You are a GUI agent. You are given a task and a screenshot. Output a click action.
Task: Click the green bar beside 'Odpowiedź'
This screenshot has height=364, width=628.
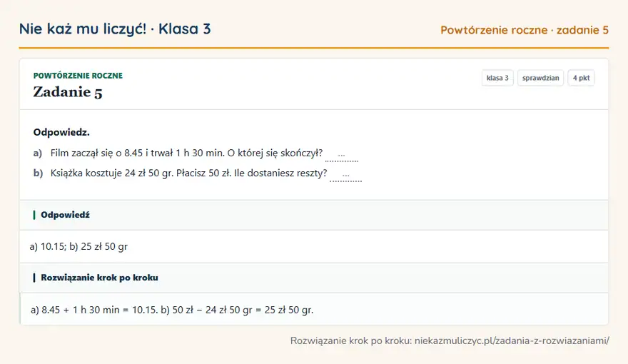pos(34,215)
